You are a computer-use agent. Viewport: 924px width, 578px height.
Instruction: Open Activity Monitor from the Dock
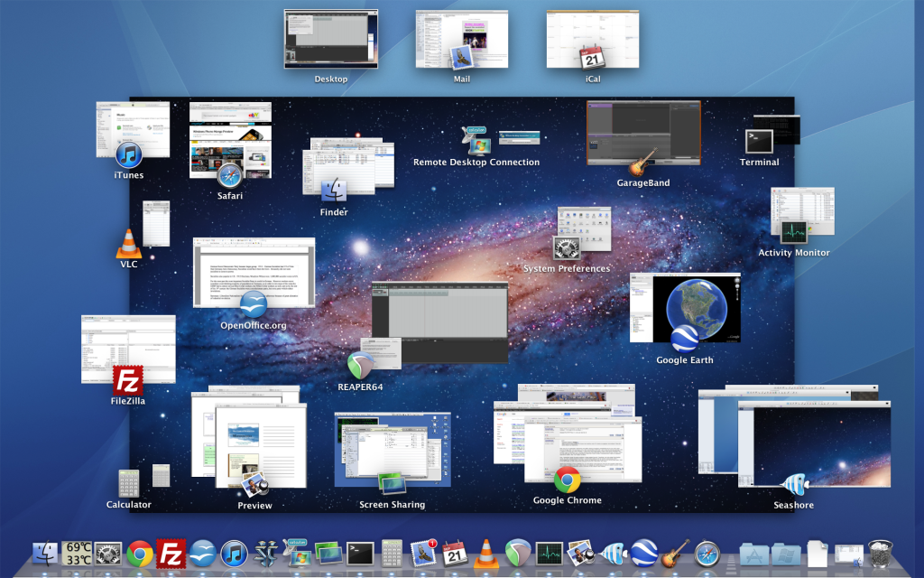click(550, 554)
